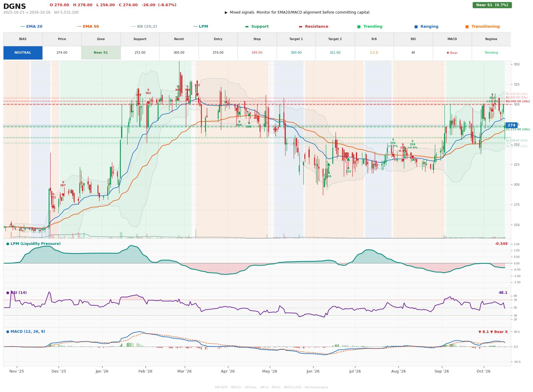Click the S1 272.00 (19x) support label
This screenshot has height=392, width=533.
[518, 129]
